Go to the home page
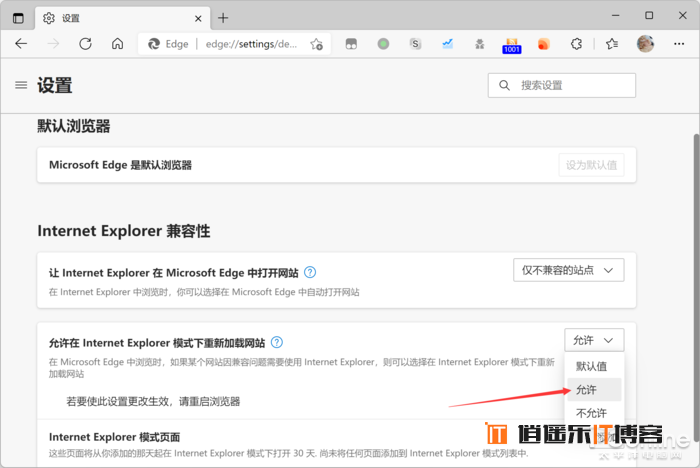The image size is (700, 468). click(x=117, y=44)
